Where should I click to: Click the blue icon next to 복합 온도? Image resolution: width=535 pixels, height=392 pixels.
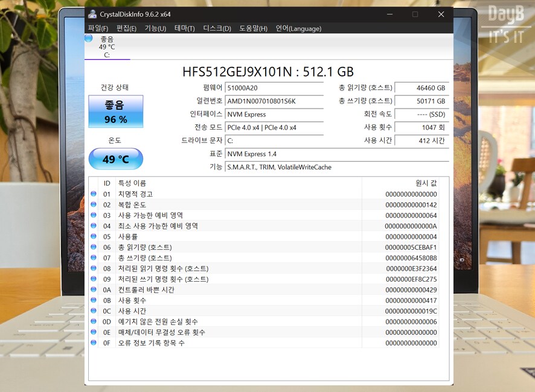(x=95, y=204)
